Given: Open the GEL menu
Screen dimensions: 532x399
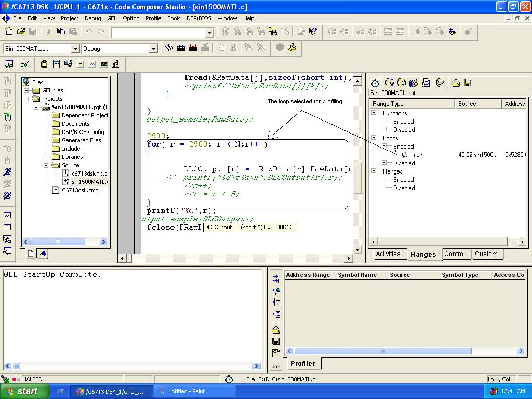Looking at the screenshot, I should click(x=112, y=18).
